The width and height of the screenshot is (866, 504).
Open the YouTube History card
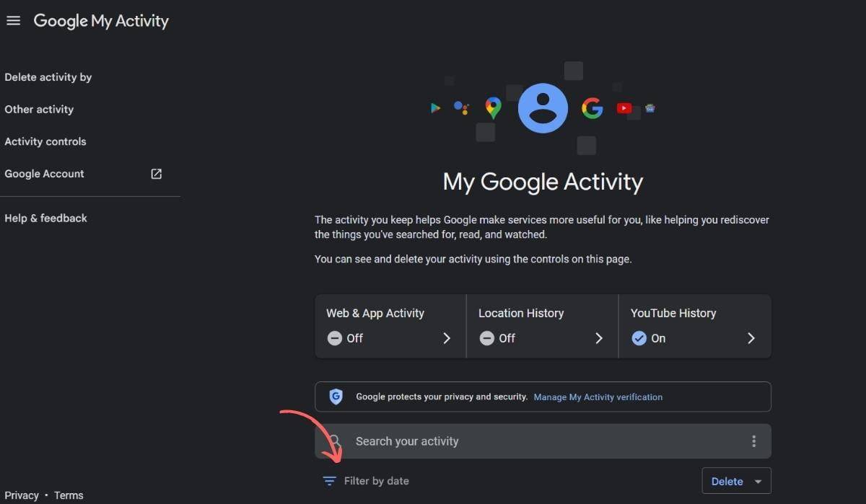(695, 326)
